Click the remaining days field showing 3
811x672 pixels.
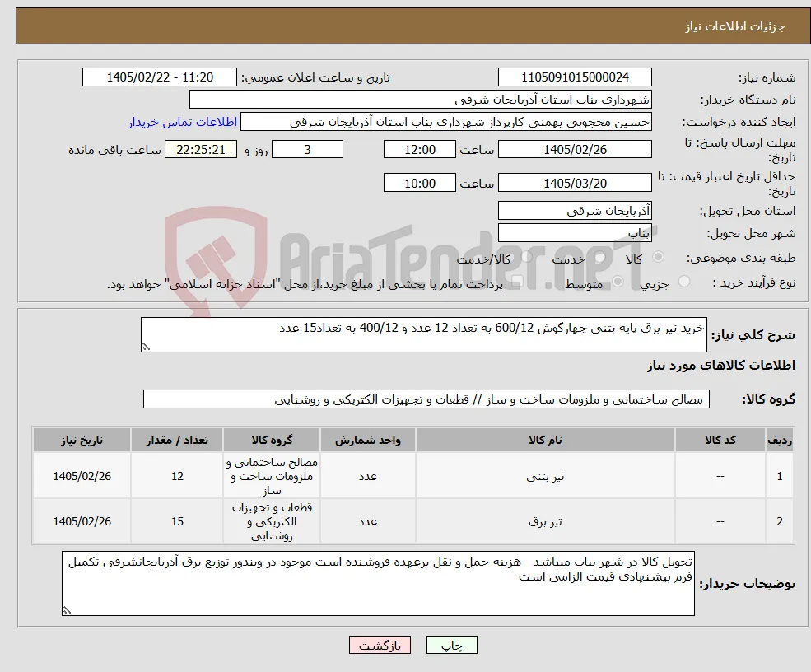point(307,150)
